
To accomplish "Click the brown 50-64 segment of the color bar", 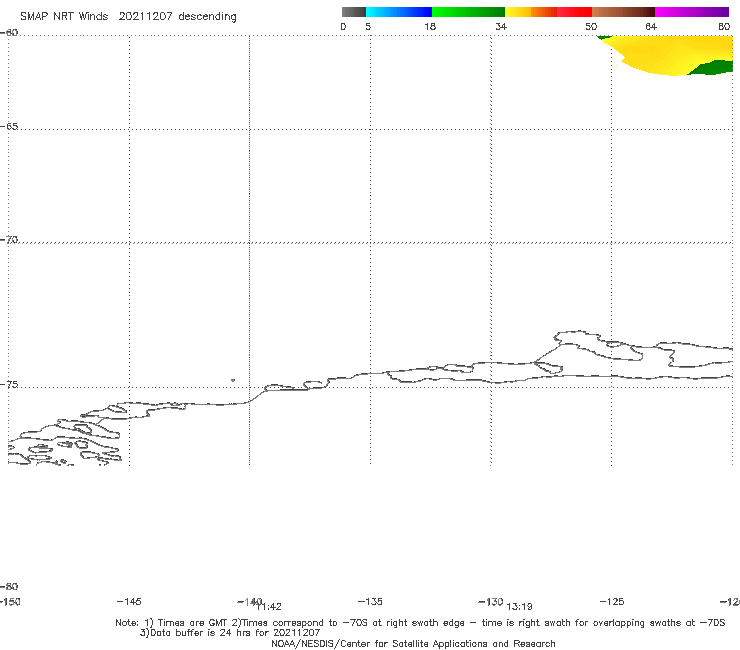I will [x=623, y=12].
